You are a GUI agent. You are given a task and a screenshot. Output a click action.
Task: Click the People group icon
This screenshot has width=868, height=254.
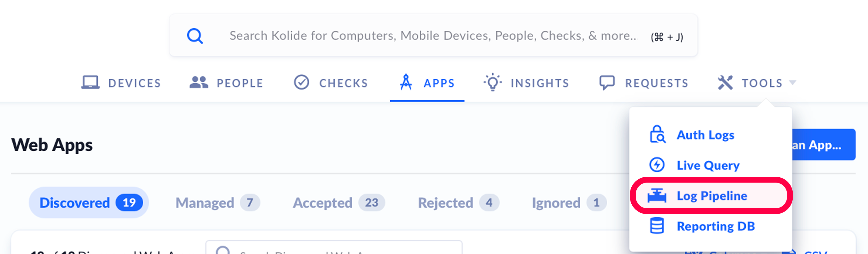199,83
